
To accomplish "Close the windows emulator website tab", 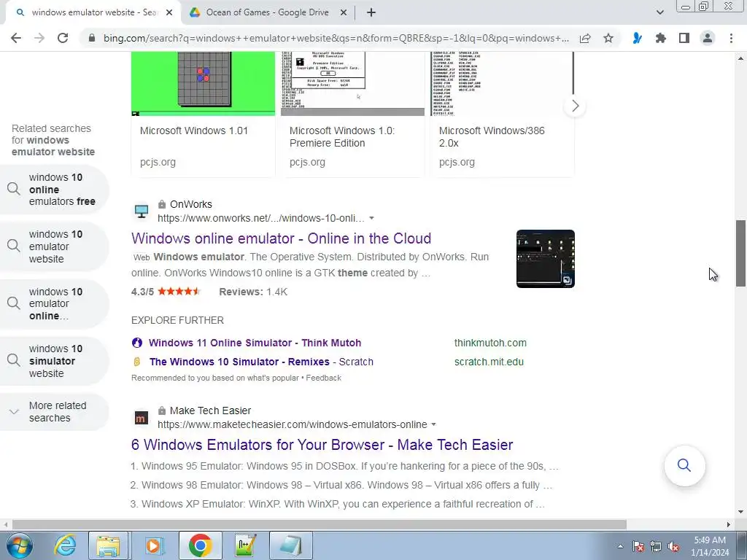I will tap(169, 13).
